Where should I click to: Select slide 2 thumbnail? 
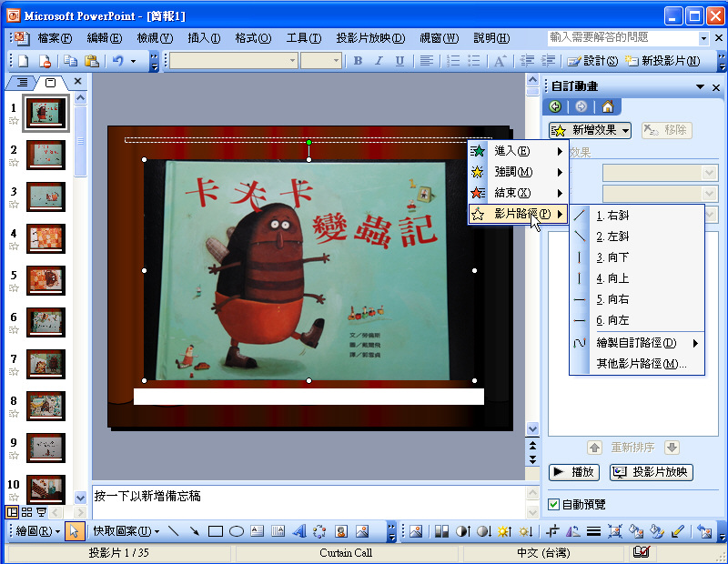[45, 155]
